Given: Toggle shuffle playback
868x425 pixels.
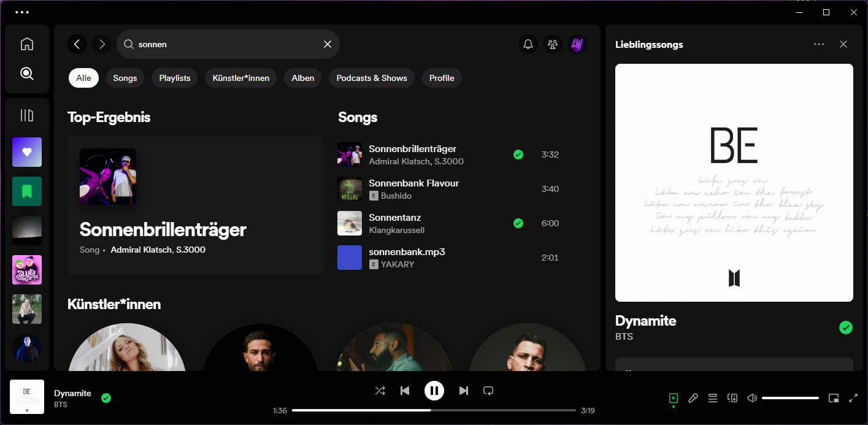Looking at the screenshot, I should click(x=380, y=391).
